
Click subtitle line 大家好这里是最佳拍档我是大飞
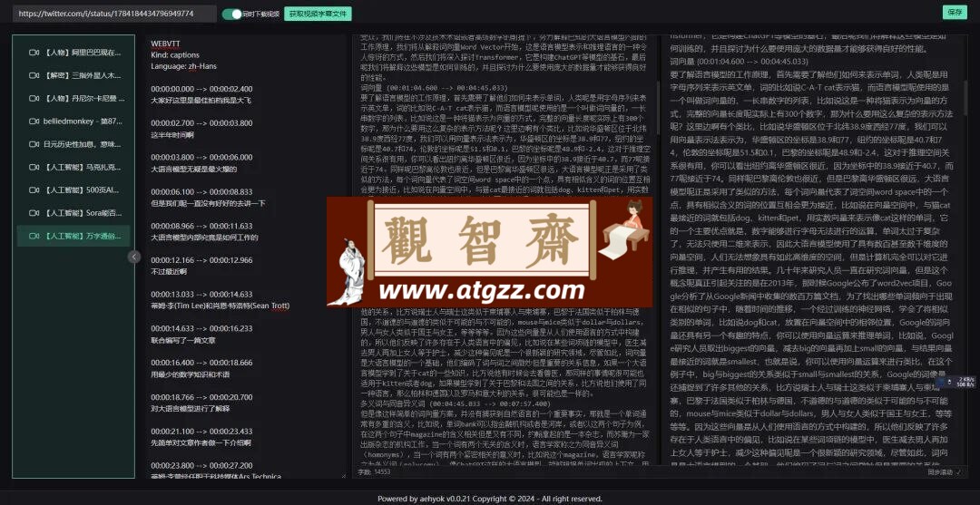(201, 100)
